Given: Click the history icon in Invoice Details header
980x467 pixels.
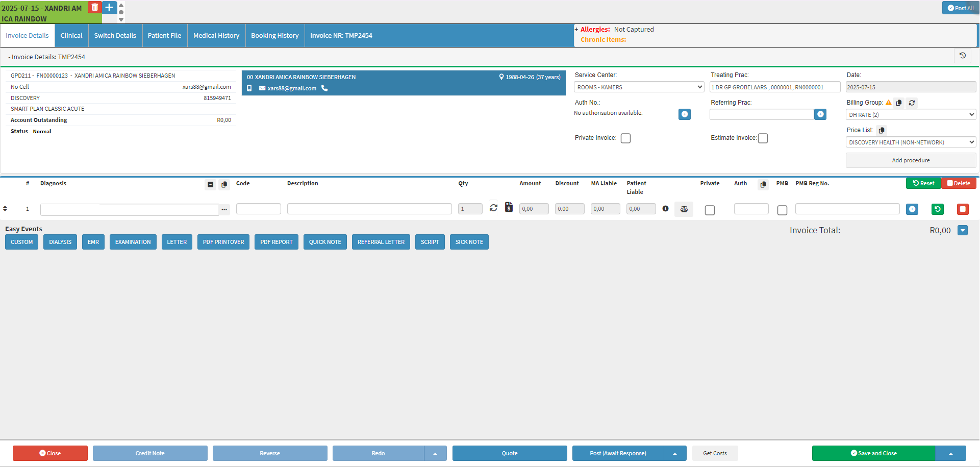Looking at the screenshot, I should [962, 56].
